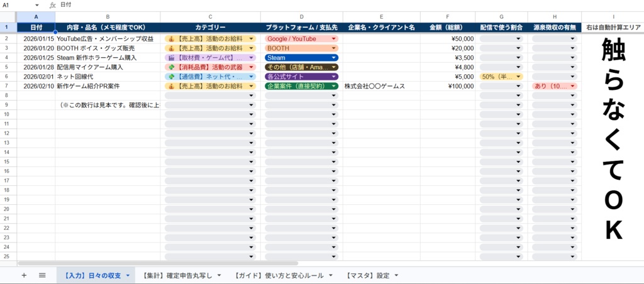Click the horizontal scrollbar thumb
Viewport: 644px width, 284px height.
[158, 263]
